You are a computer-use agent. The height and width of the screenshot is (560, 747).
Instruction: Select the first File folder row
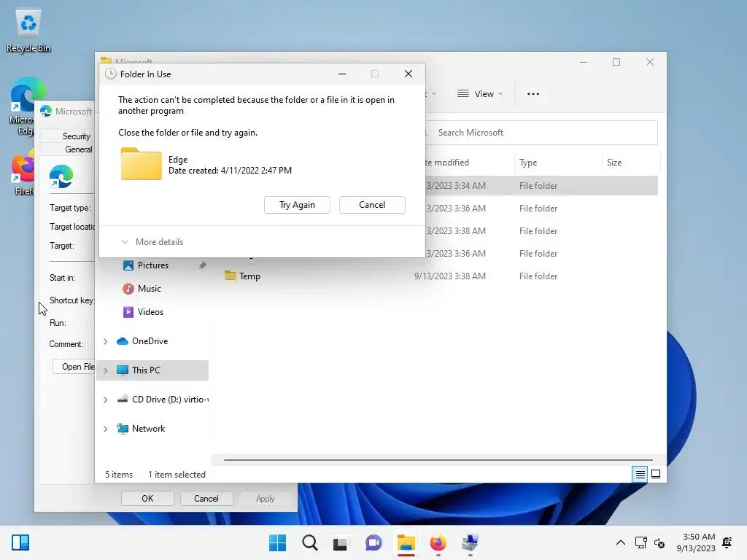[541, 186]
